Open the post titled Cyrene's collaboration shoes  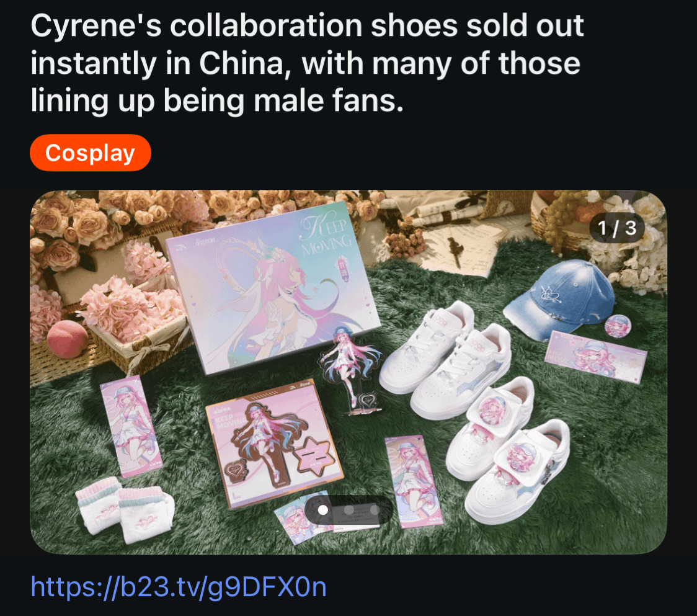pyautogui.click(x=307, y=63)
